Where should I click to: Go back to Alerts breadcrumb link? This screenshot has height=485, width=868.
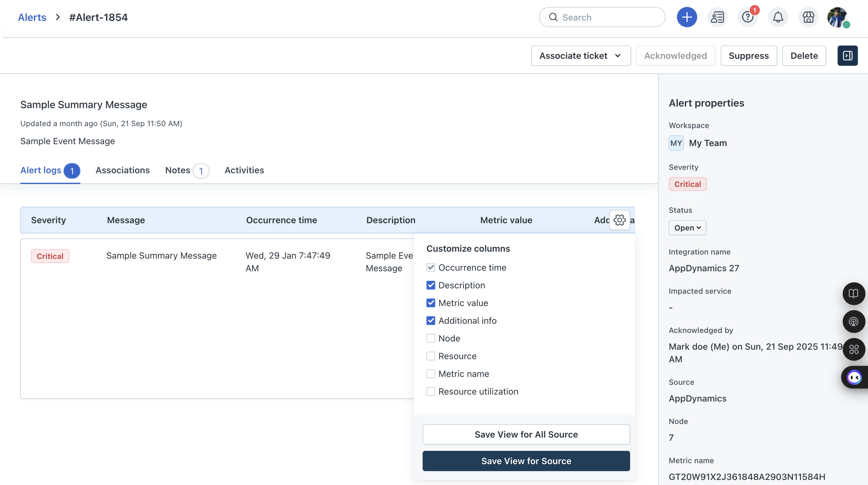pos(32,17)
